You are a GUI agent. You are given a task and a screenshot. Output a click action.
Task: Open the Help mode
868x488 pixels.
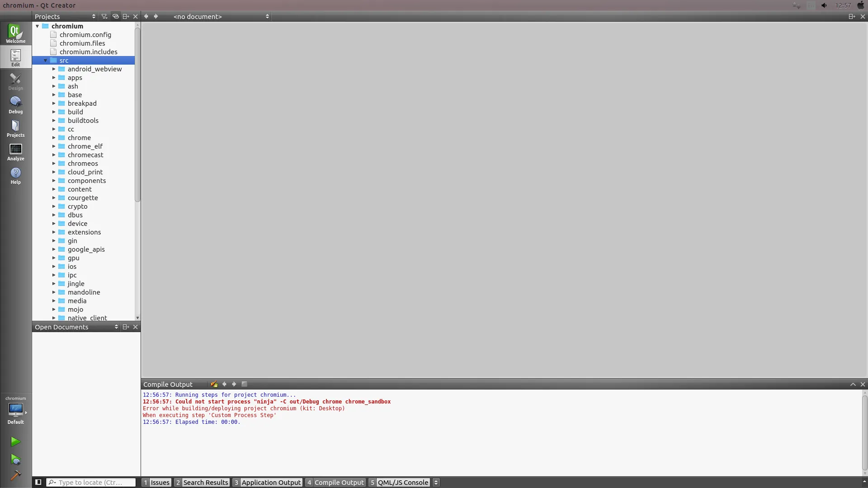point(15,175)
